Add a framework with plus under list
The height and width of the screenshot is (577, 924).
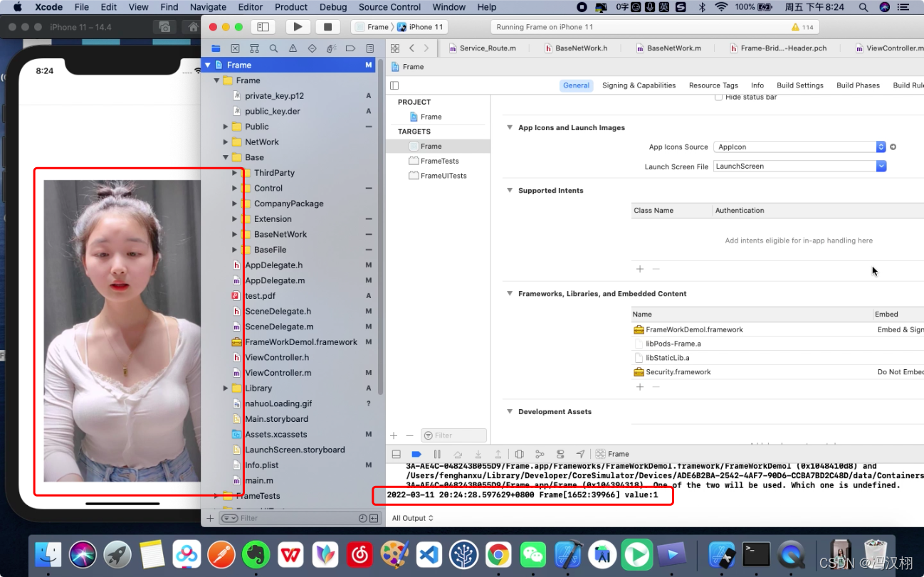pos(639,387)
